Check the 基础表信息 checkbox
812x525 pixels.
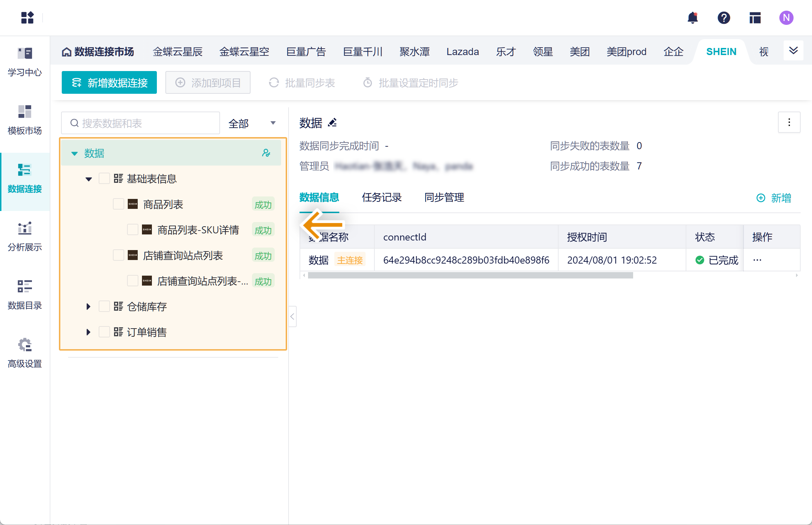pos(104,178)
